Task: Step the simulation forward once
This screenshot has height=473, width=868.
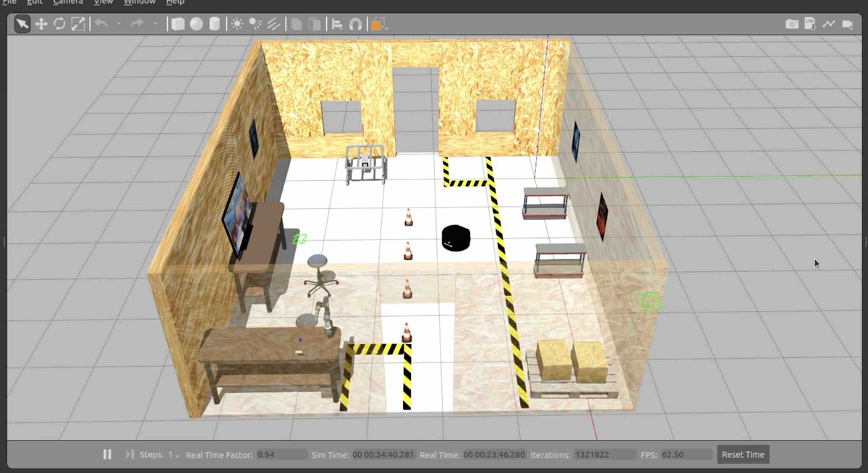Action: pos(129,454)
